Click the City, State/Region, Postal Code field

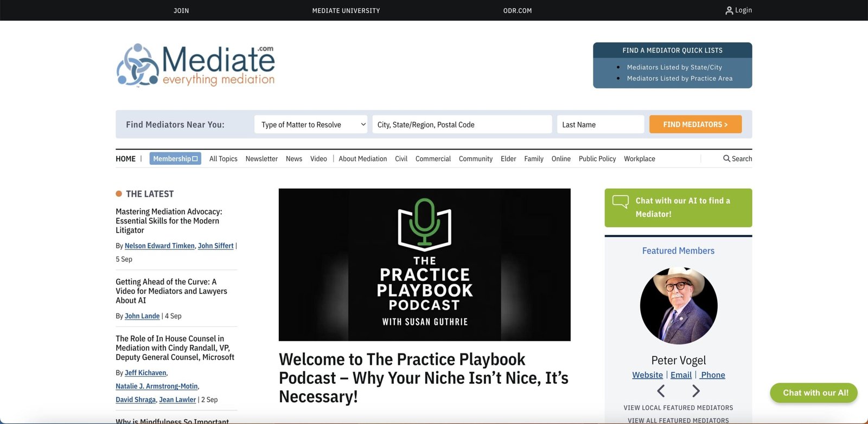point(462,125)
